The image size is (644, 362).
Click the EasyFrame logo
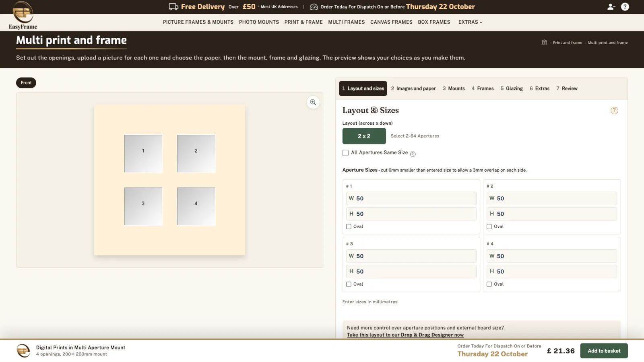[x=23, y=15]
